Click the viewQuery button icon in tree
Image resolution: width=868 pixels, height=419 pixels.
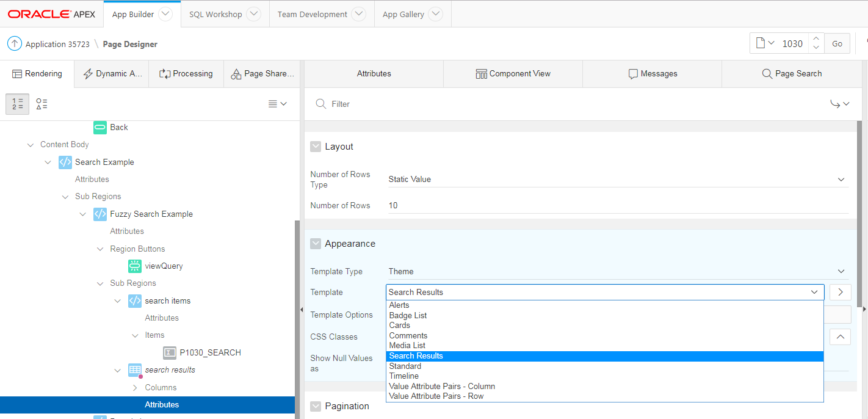(135, 266)
